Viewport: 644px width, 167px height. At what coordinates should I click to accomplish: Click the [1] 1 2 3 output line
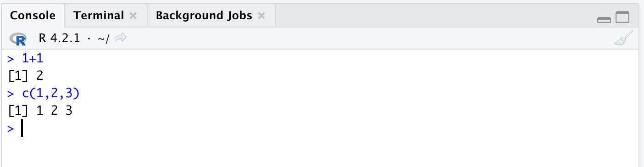click(40, 111)
